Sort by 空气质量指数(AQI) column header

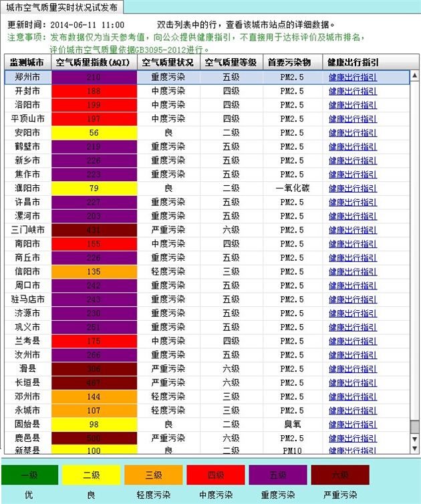coord(94,62)
